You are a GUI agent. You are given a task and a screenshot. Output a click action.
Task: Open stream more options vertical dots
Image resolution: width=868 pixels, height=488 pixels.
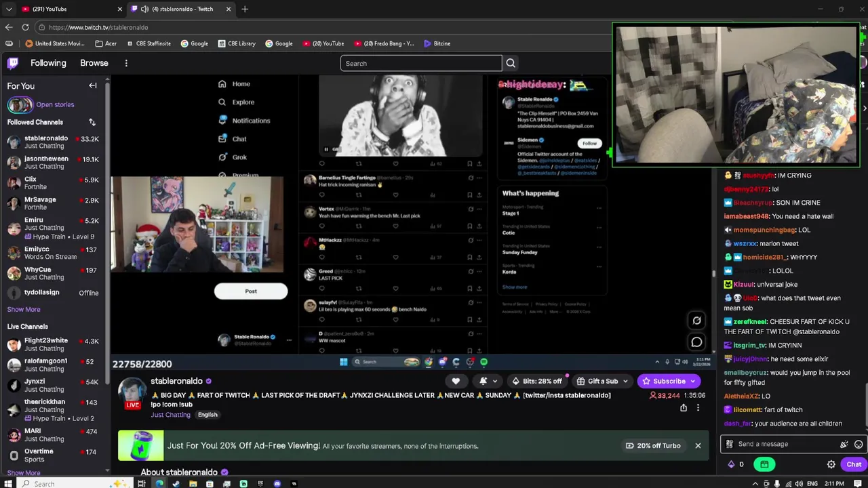(x=698, y=408)
